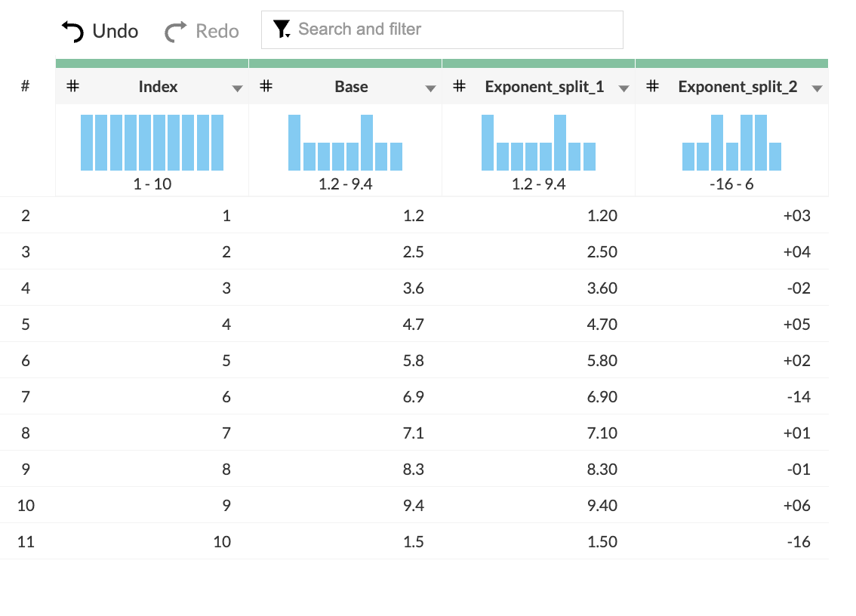Click the filter funnel icon
856x616 pixels.
click(282, 29)
